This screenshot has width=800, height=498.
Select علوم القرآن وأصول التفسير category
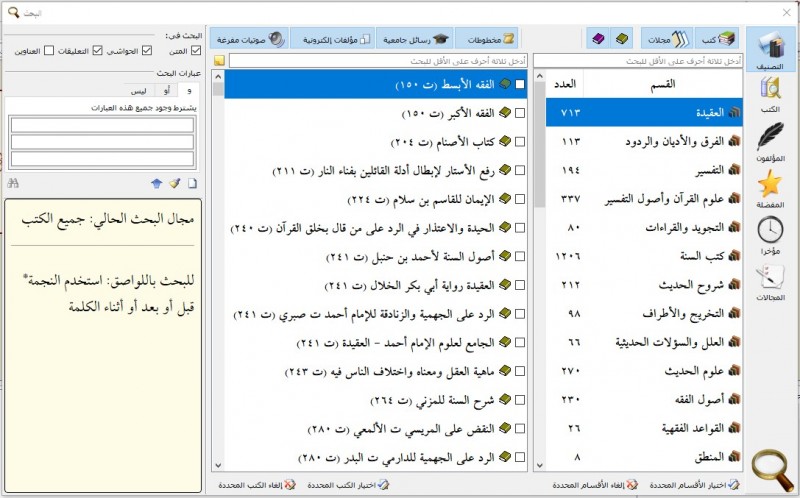click(x=644, y=198)
